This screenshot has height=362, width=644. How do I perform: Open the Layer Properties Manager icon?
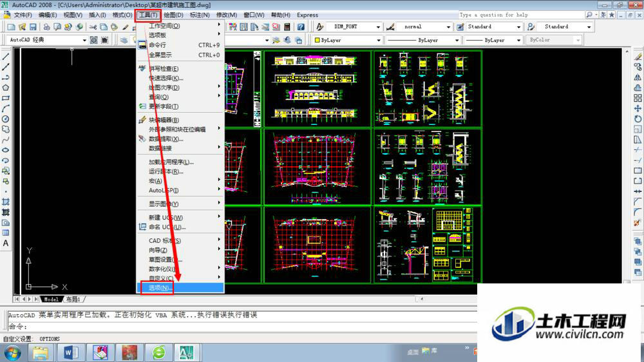point(124,40)
